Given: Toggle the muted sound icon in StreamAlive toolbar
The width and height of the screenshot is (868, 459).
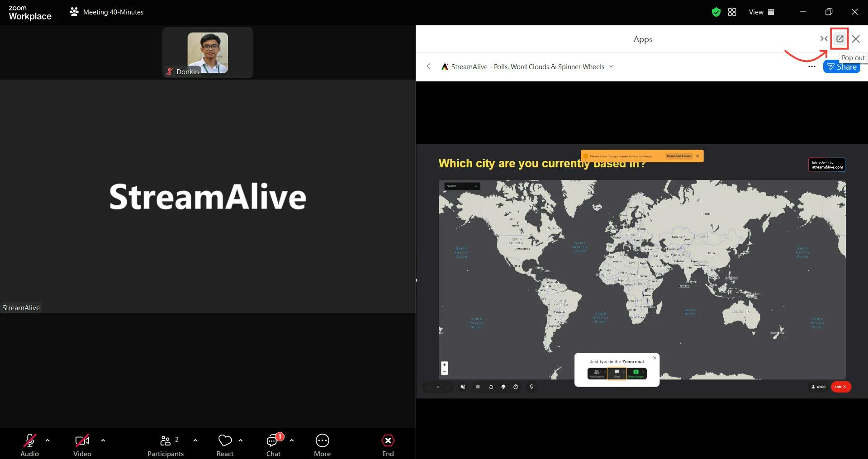Looking at the screenshot, I should pyautogui.click(x=463, y=387).
